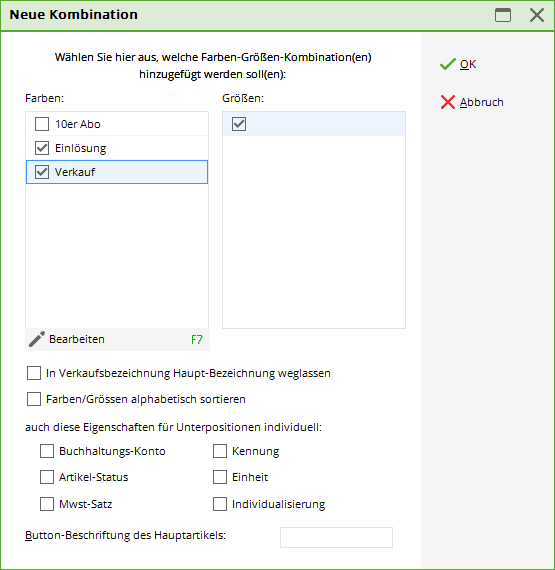Click the pencil icon beside Bearbeiten

[37, 339]
